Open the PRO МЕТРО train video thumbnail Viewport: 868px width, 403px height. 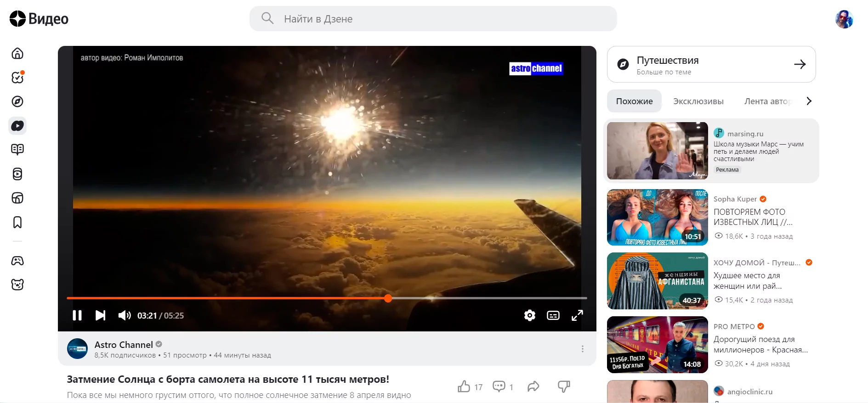658,345
